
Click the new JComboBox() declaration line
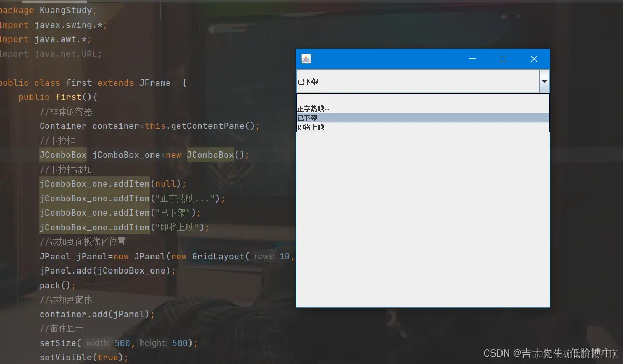[x=144, y=155]
